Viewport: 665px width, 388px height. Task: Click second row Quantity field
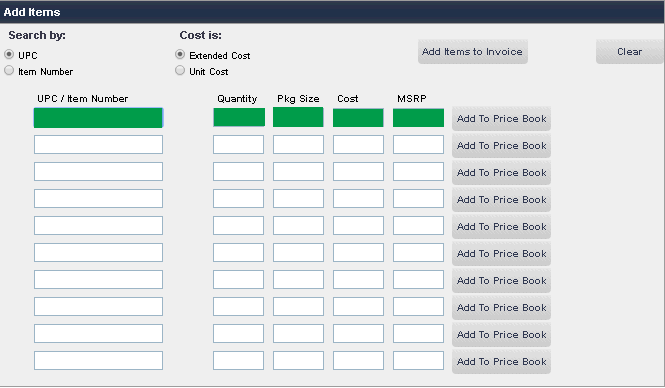pyautogui.click(x=238, y=145)
